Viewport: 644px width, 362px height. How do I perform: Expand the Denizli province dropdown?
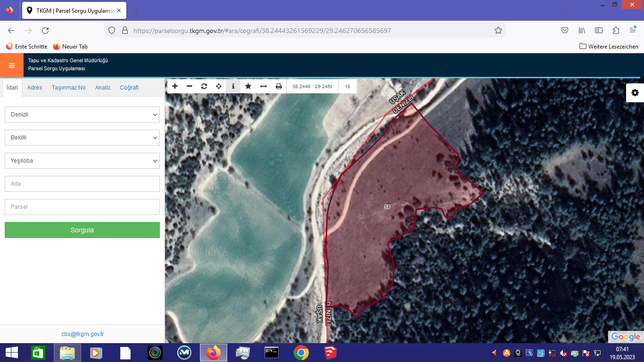(x=82, y=115)
